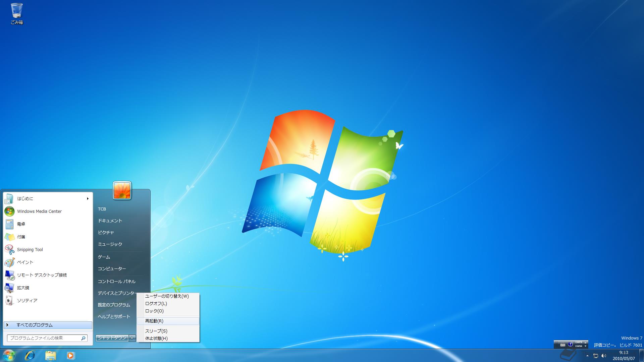Click the arrow beside シャットダウン
The height and width of the screenshot is (362, 644).
(x=132, y=338)
